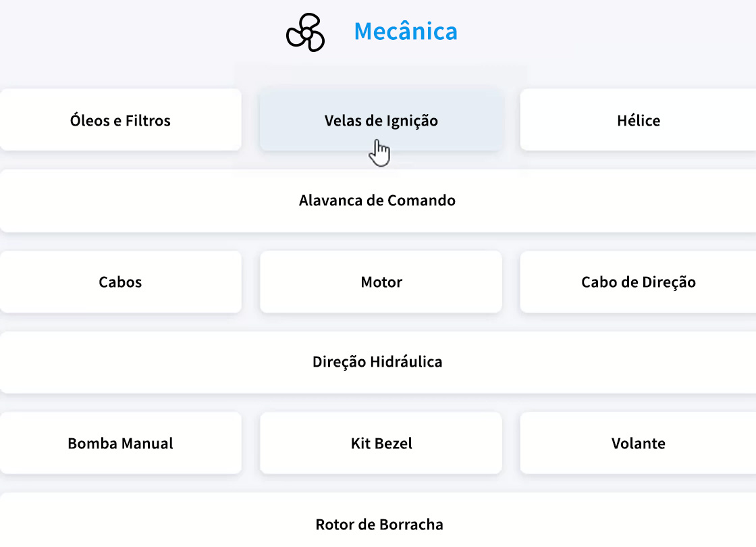Open the Kit Bezel category
Viewport: 756px width, 547px height.
click(381, 444)
